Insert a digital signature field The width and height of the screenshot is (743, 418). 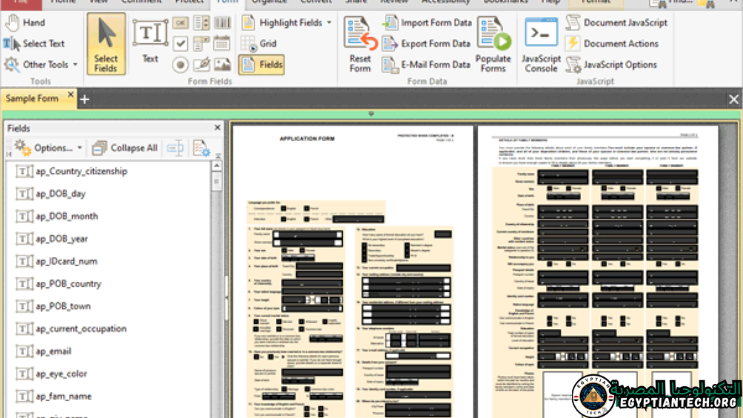(201, 64)
